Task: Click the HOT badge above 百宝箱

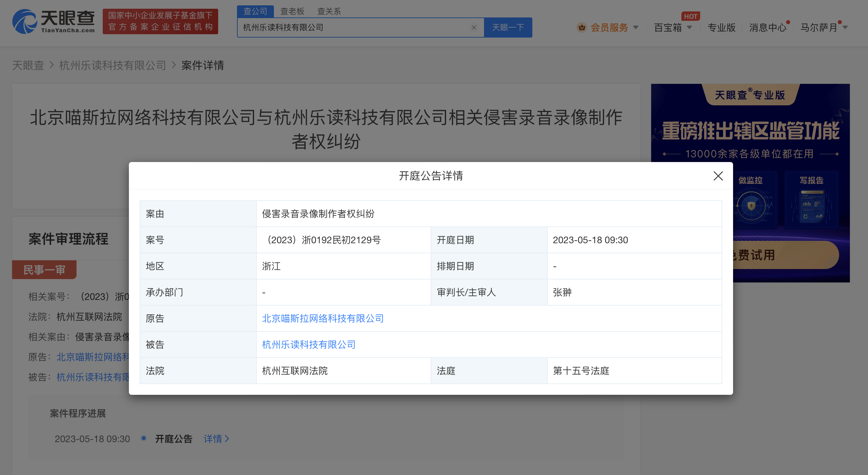Action: click(x=690, y=16)
